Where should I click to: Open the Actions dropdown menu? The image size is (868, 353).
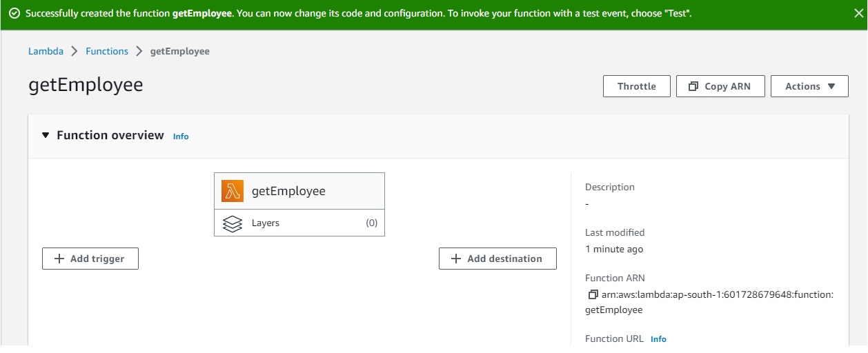[809, 86]
